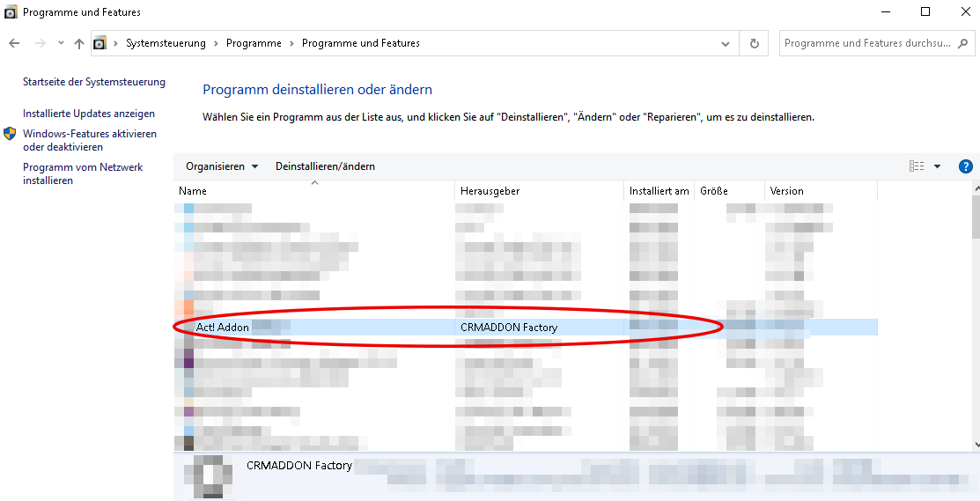Open Installierte Updates anzeigen
The width and height of the screenshot is (980, 501).
click(89, 114)
